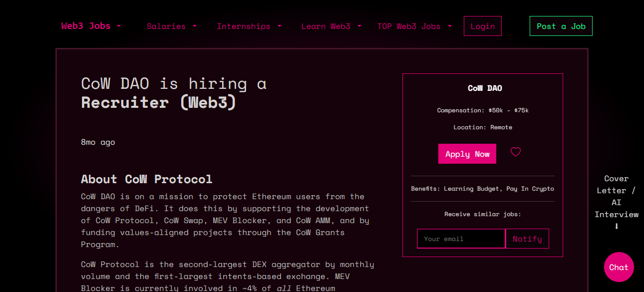Click the Post a Job button
Viewport: 644px width, 292px height.
[561, 26]
